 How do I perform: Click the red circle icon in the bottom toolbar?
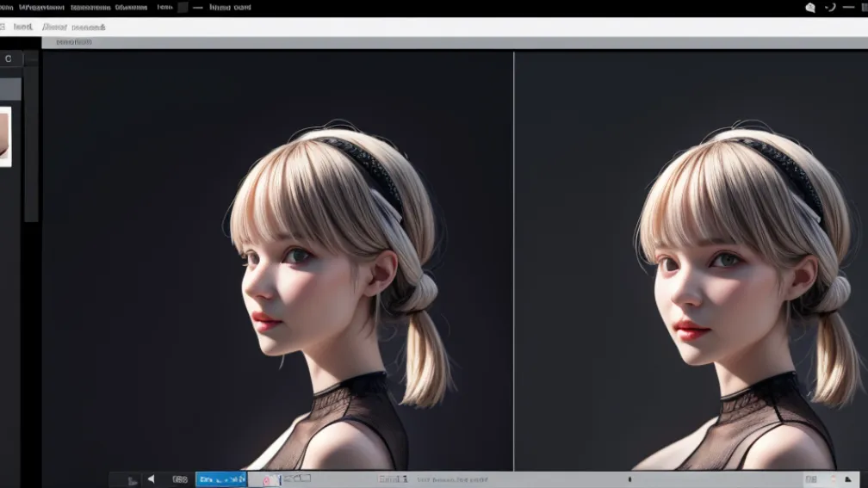[266, 479]
